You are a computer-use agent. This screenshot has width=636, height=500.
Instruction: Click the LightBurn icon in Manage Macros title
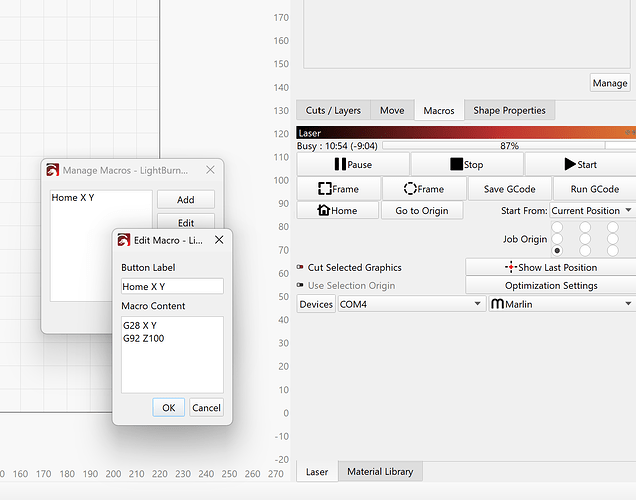coord(53,170)
